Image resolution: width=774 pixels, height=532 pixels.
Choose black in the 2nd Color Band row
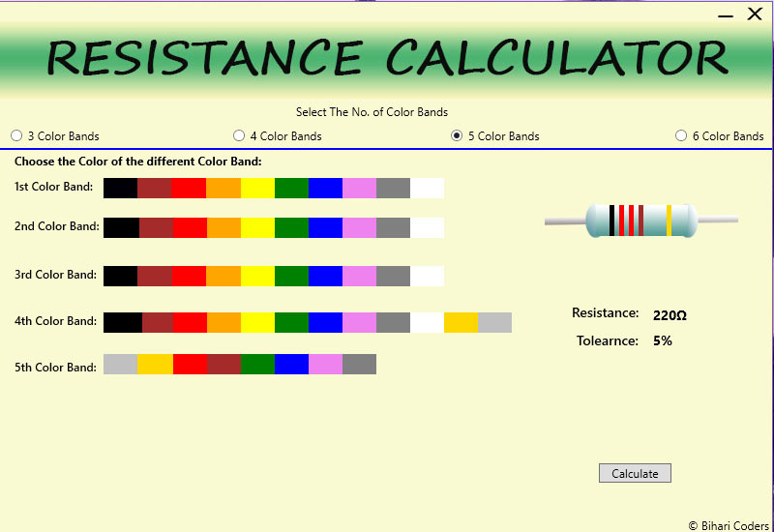pyautogui.click(x=122, y=227)
